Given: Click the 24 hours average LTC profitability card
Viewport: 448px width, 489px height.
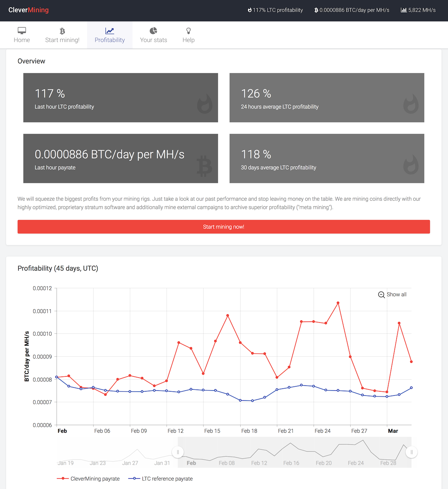Looking at the screenshot, I should pos(327,97).
